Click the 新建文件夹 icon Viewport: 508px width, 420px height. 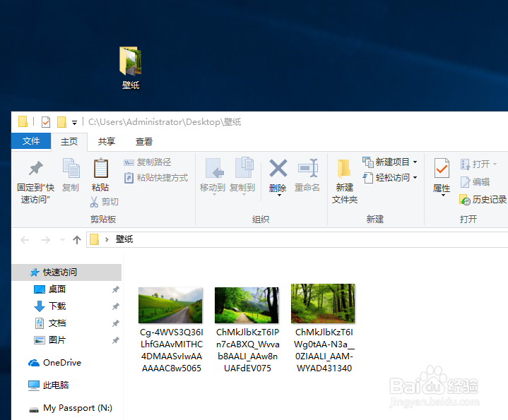[344, 168]
